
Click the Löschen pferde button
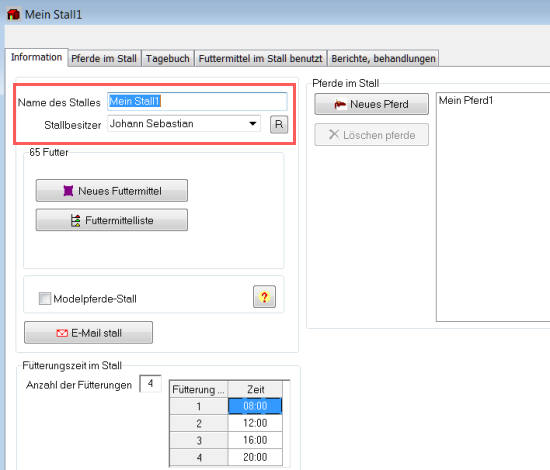pos(371,134)
